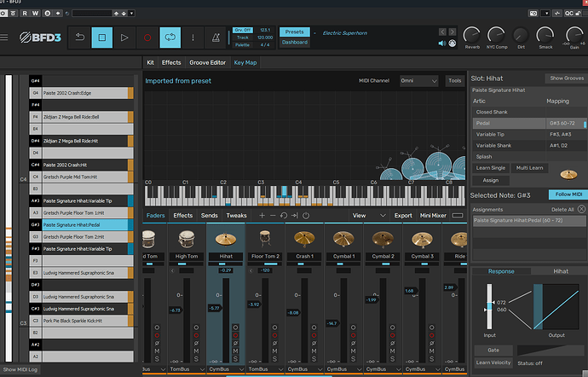
Task: Go to the next preset with right arrow
Action: click(x=453, y=32)
